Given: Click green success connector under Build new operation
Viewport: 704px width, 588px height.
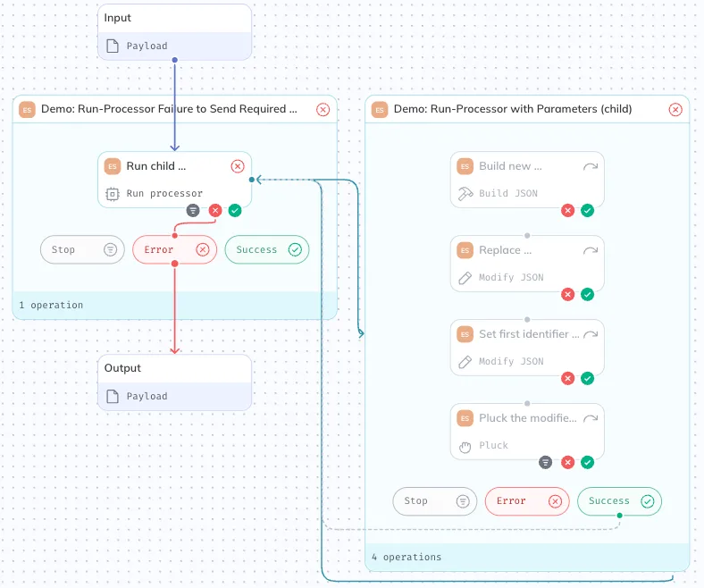Looking at the screenshot, I should point(587,210).
